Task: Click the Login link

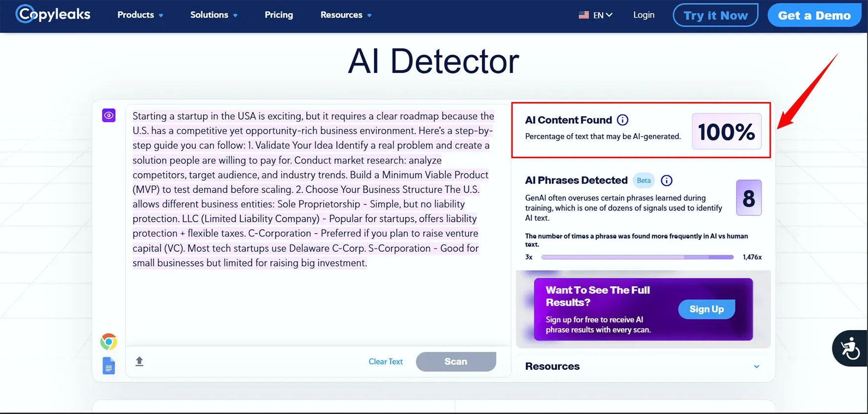Action: coord(644,15)
